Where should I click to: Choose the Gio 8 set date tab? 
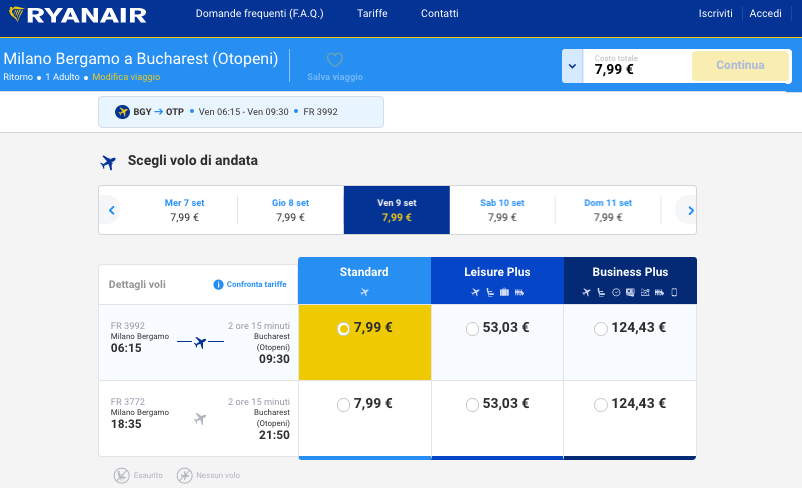pos(291,210)
